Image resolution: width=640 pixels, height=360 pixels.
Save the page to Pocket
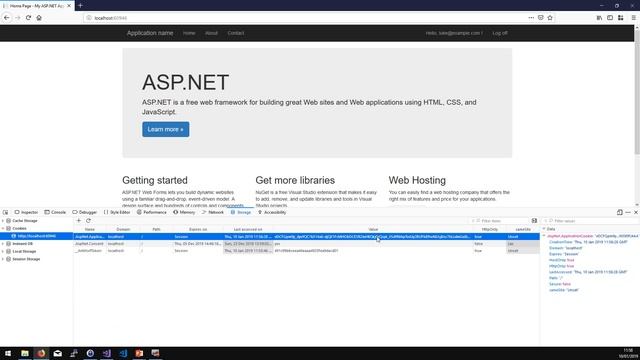click(x=540, y=18)
